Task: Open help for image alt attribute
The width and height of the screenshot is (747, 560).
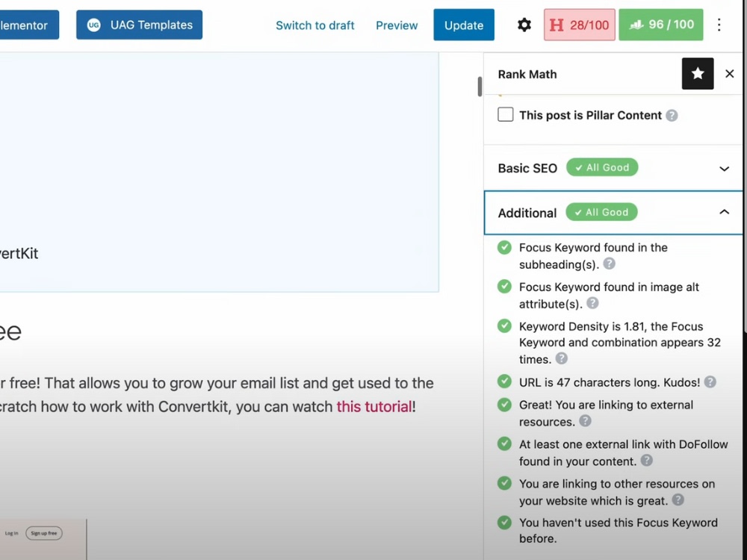Action: (592, 303)
